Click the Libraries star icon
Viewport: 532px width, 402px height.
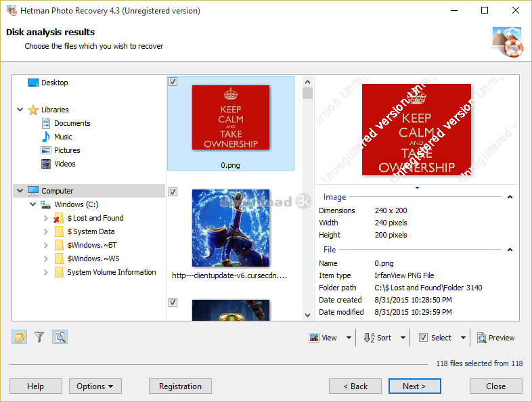point(33,110)
